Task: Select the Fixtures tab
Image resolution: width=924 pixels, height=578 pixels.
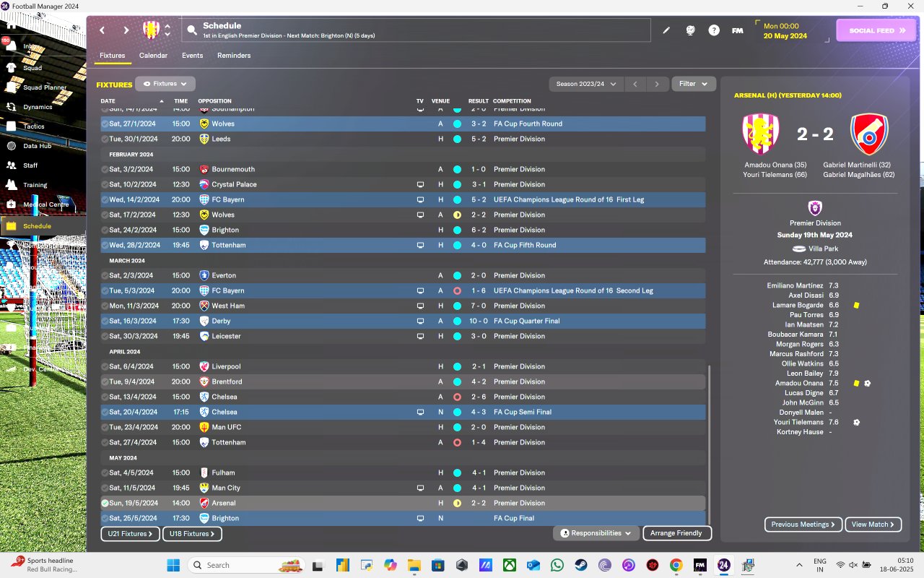Action: (112, 56)
